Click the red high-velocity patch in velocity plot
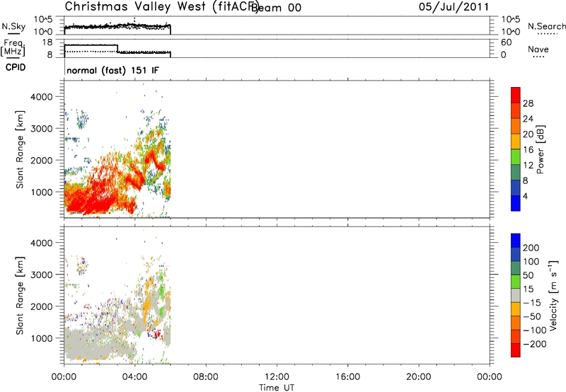Viewport: 566px width, 392px height. click(x=157, y=334)
